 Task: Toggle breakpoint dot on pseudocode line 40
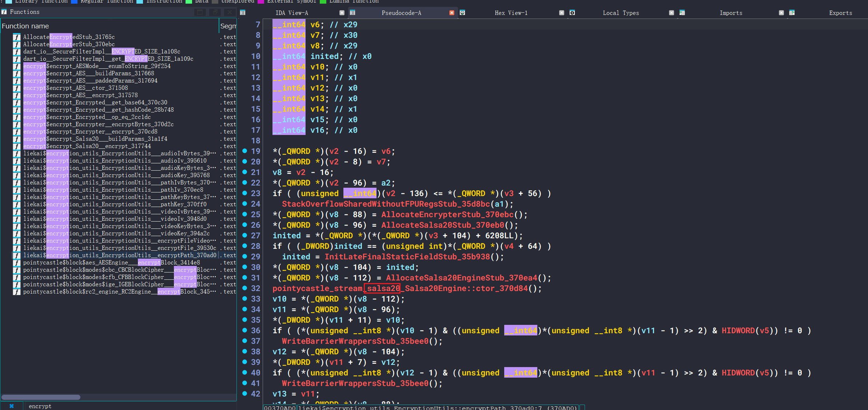pyautogui.click(x=245, y=372)
